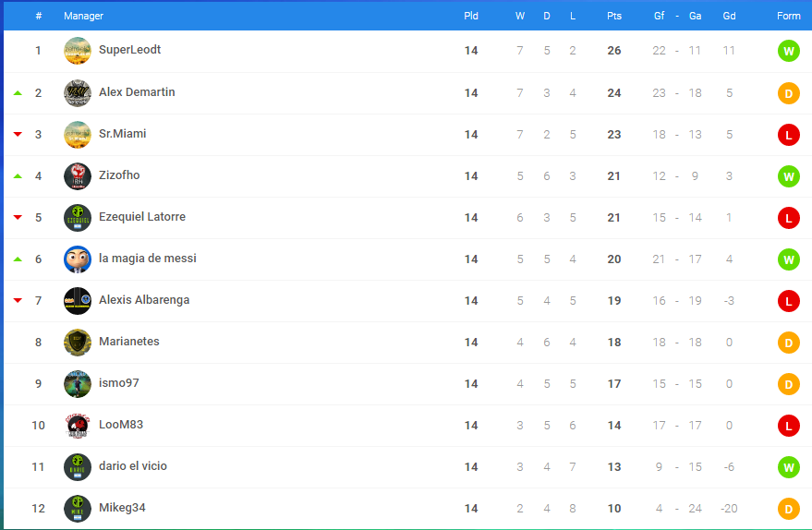This screenshot has height=530, width=812.
Task: Open Alex Demartin's club badge
Action: coord(78,93)
